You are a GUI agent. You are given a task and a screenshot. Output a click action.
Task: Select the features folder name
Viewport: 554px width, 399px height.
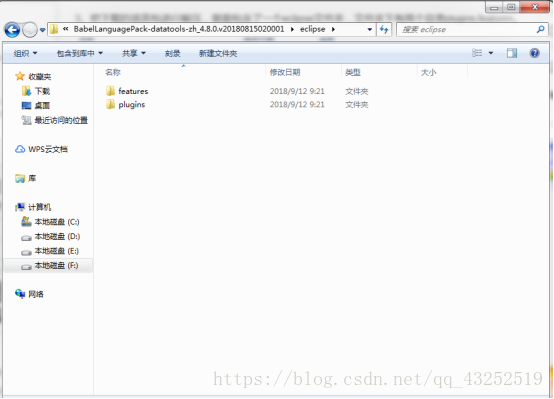(133, 91)
